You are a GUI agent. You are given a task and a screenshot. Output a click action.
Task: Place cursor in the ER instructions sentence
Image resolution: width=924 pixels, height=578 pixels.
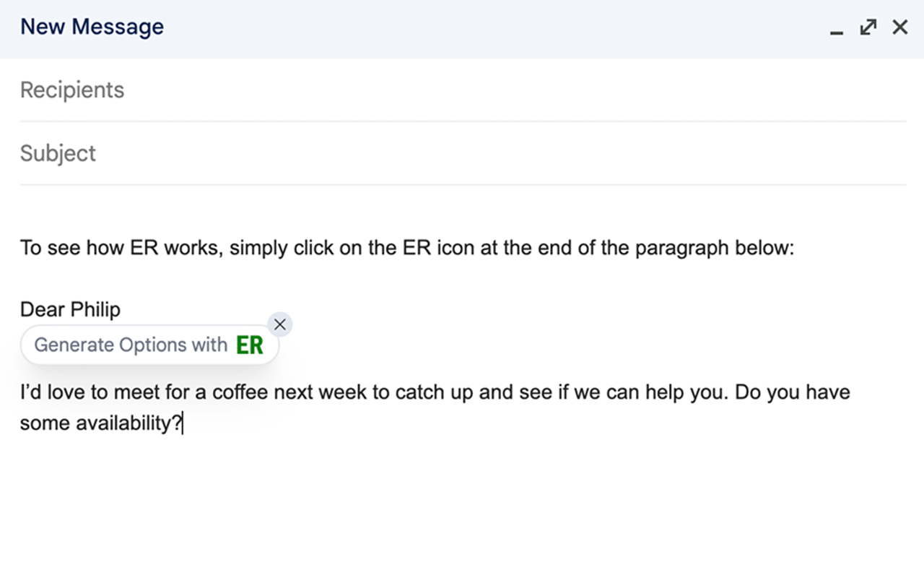[407, 248]
